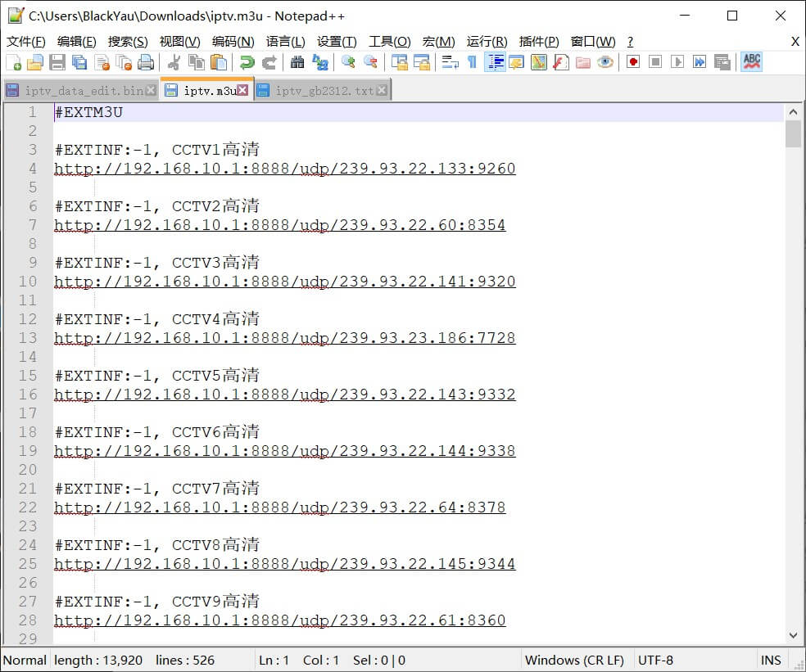The image size is (806, 672).
Task: Play back the recorded macro
Action: tap(677, 63)
